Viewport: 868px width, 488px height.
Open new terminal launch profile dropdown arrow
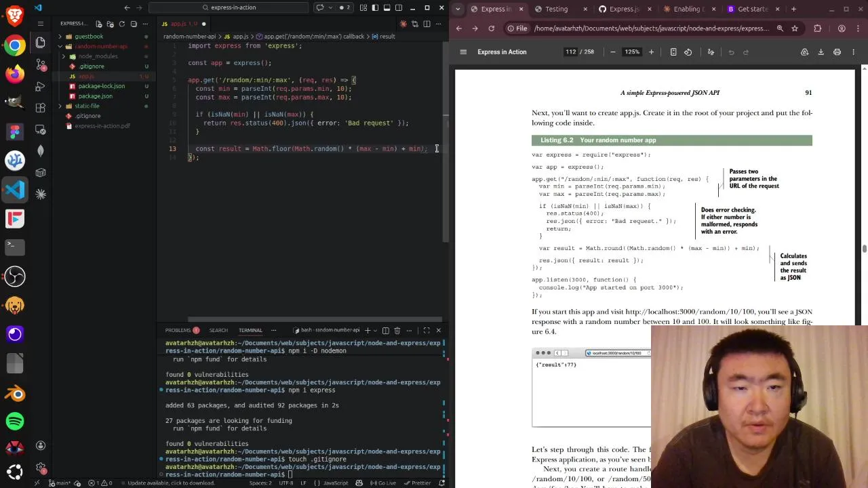[x=375, y=330]
